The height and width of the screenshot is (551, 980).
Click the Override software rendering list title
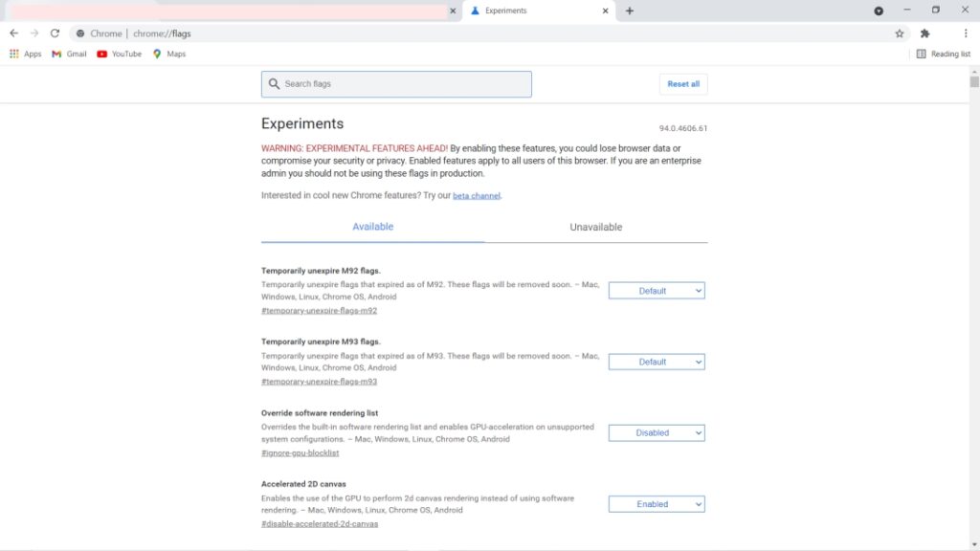coord(320,413)
